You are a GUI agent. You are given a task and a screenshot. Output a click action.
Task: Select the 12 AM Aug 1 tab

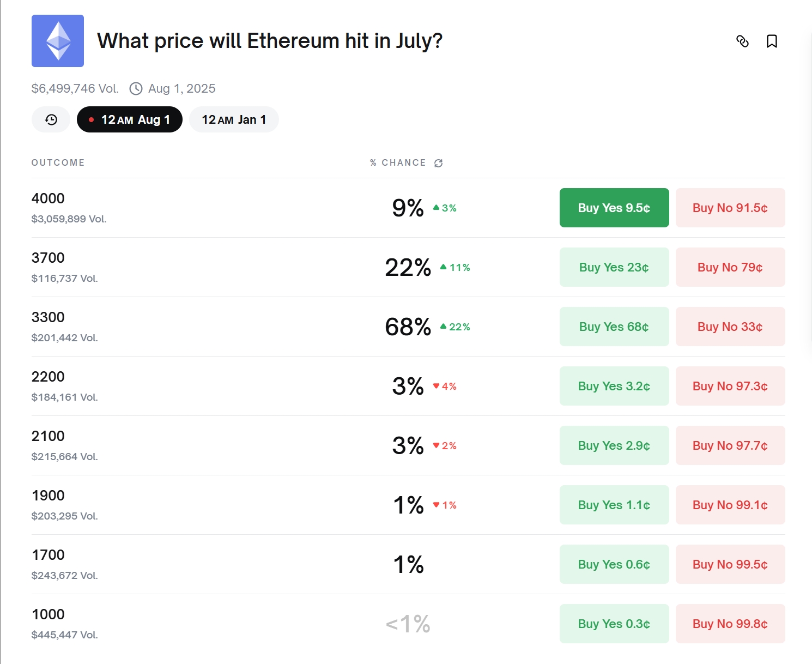[x=130, y=119]
